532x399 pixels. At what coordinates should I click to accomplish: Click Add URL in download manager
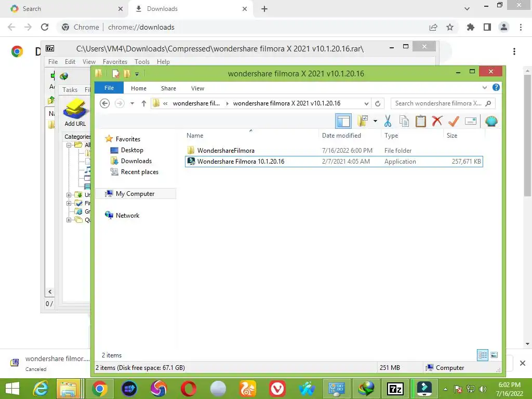coord(75,113)
